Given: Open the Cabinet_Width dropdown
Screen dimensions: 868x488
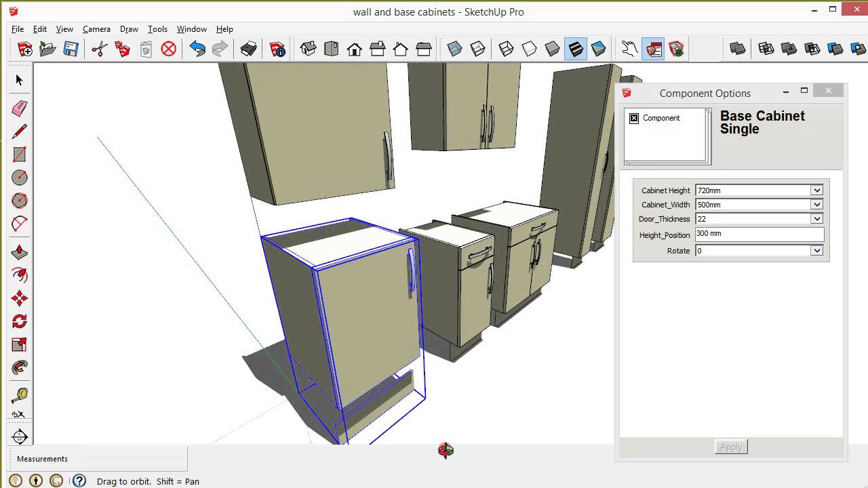Looking at the screenshot, I should click(816, 205).
